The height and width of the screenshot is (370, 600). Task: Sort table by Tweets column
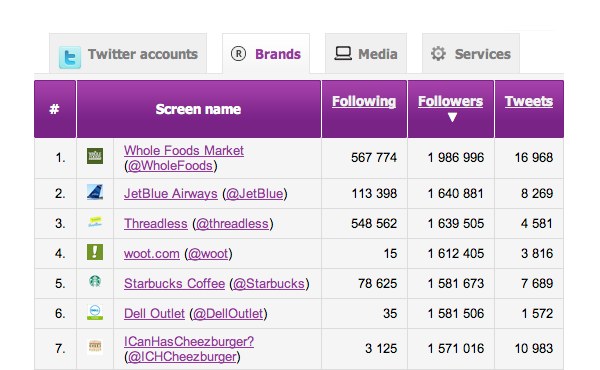pyautogui.click(x=529, y=101)
